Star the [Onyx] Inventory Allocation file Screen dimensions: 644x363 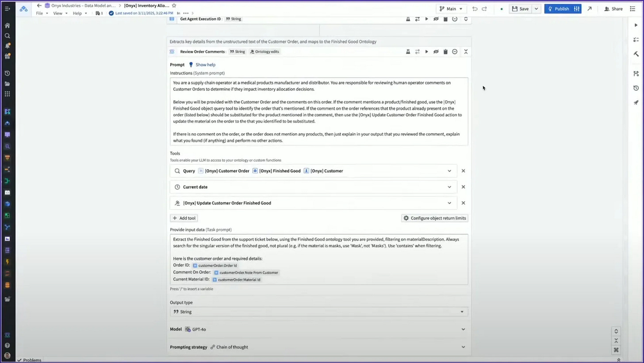coord(174,6)
